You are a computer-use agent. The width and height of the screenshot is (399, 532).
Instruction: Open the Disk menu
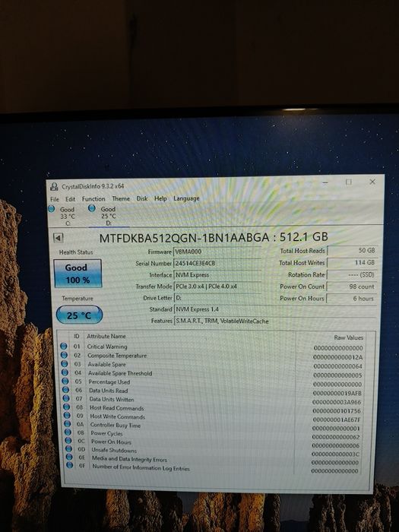142,198
